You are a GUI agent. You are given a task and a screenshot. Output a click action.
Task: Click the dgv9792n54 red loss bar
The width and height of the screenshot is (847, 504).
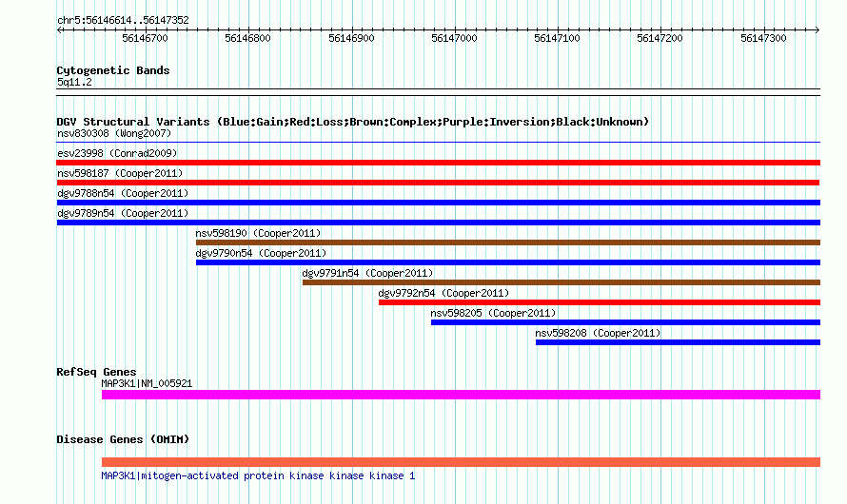click(x=599, y=302)
